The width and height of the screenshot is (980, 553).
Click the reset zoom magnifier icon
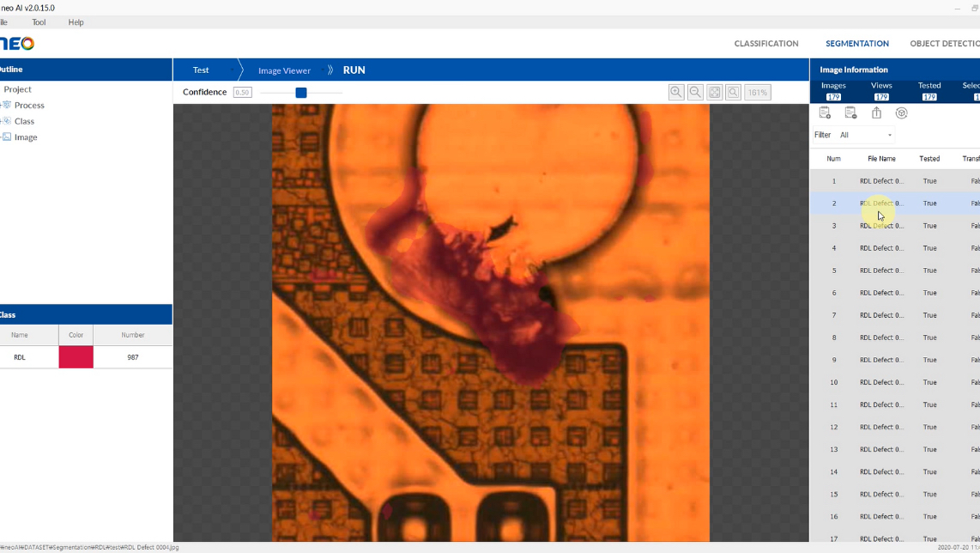(733, 92)
